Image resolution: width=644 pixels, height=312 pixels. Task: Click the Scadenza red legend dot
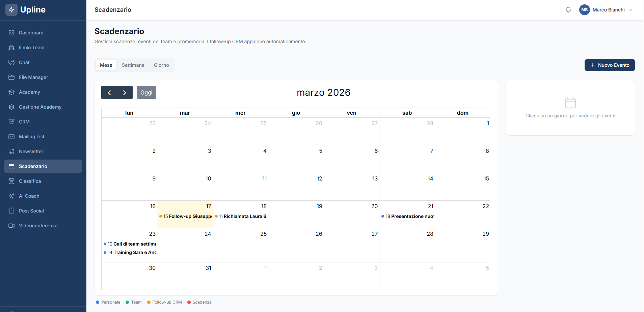coord(189,302)
